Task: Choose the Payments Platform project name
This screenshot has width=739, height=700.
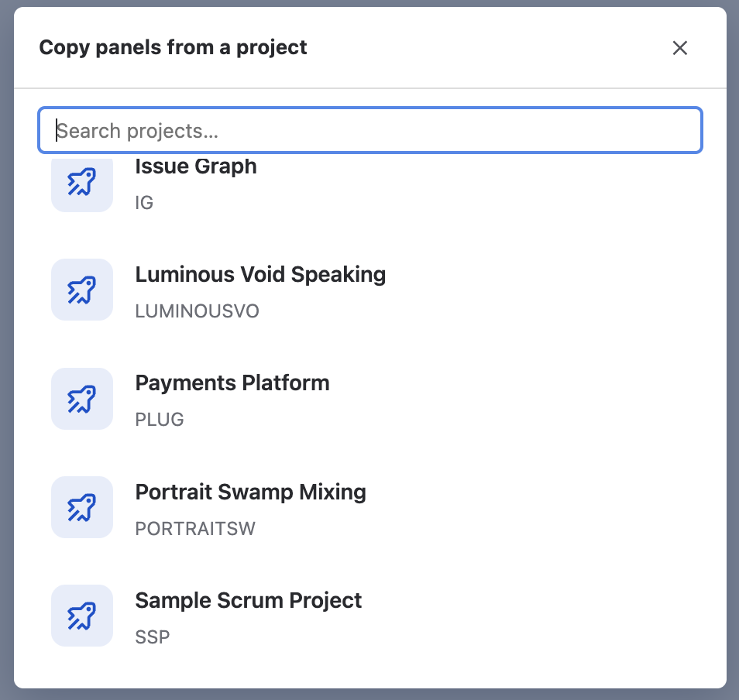Action: click(232, 383)
